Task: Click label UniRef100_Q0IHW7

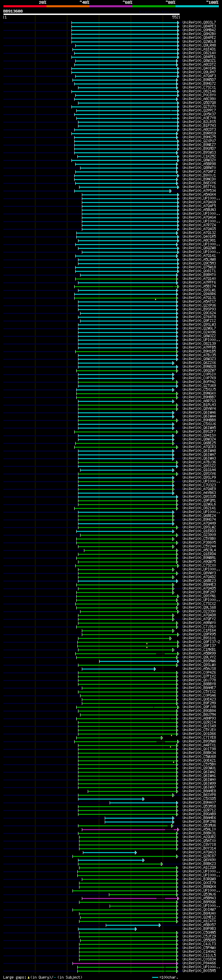Action: point(199,910)
